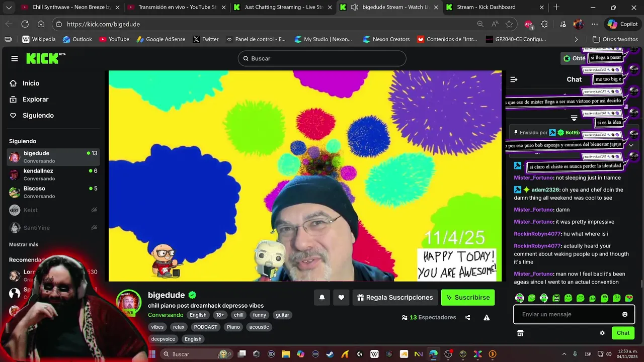Expand the pinned message chevron

631,145
